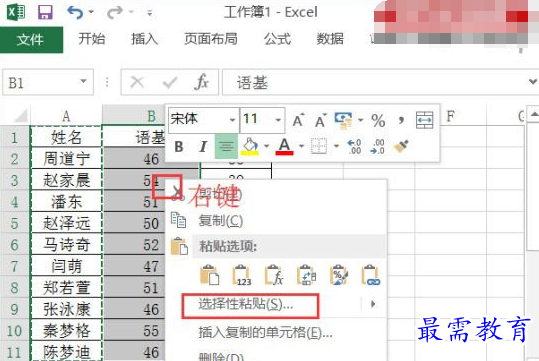Click the Decrease Decimal icon
Image resolution: width=539 pixels, height=361 pixels.
377,146
